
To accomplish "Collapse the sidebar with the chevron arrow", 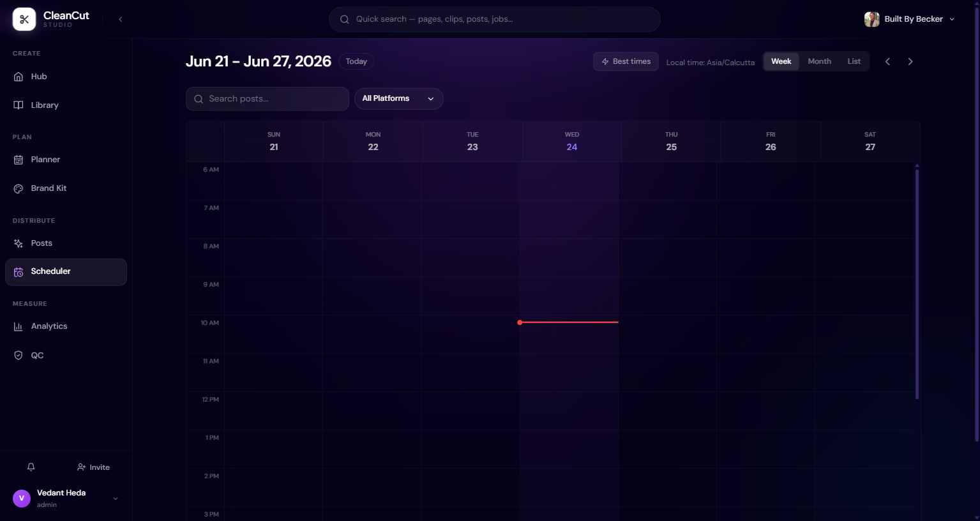I will tap(121, 19).
